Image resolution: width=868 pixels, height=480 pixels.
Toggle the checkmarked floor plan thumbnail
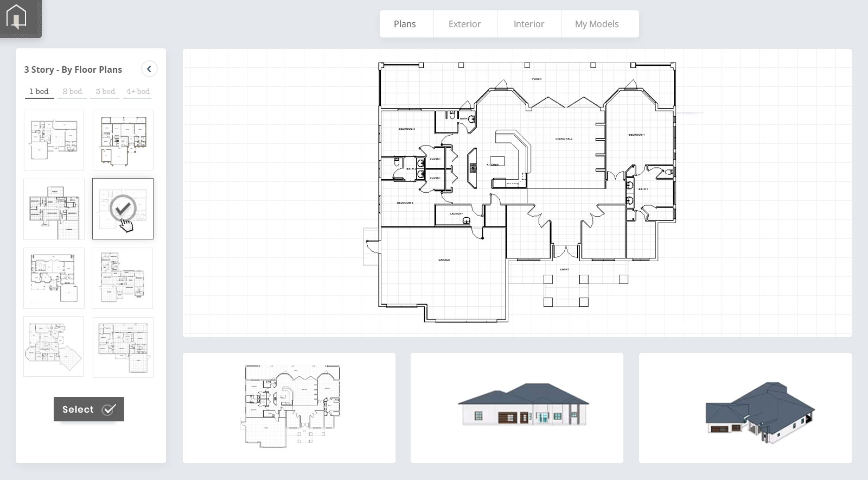tap(123, 209)
